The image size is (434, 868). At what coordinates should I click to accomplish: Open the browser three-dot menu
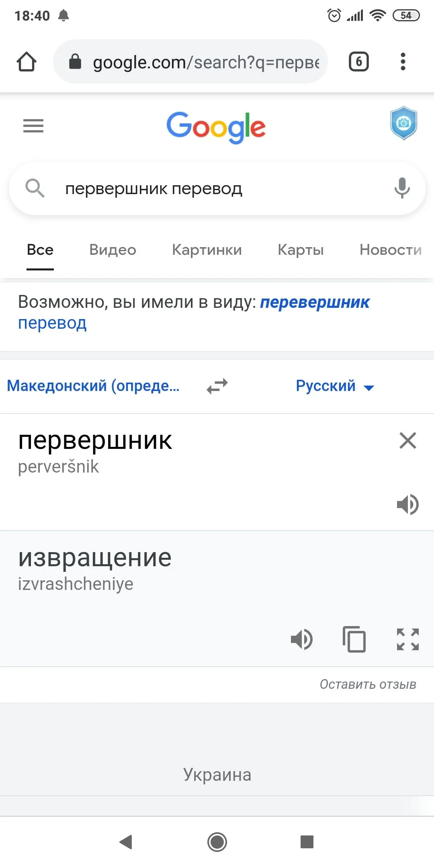click(x=403, y=62)
